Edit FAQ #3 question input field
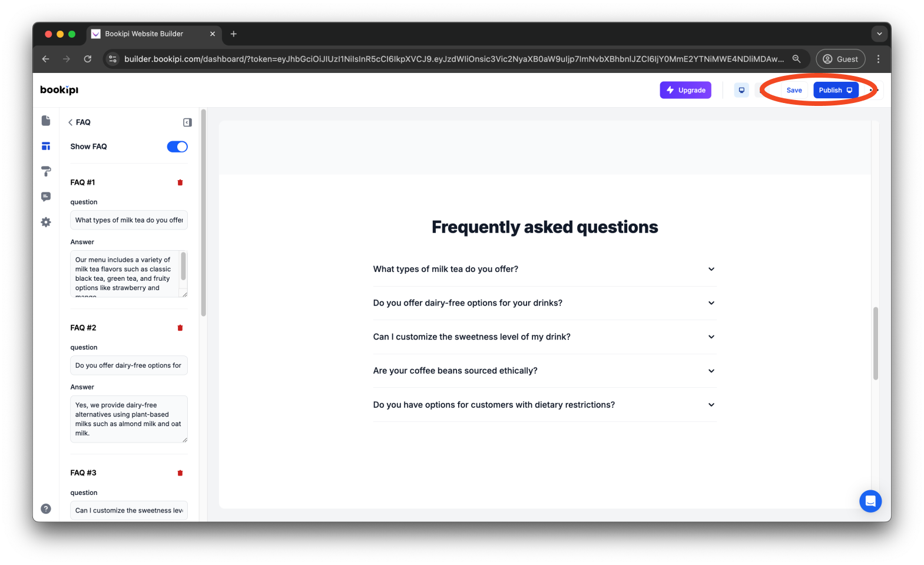The image size is (924, 565). pos(129,510)
